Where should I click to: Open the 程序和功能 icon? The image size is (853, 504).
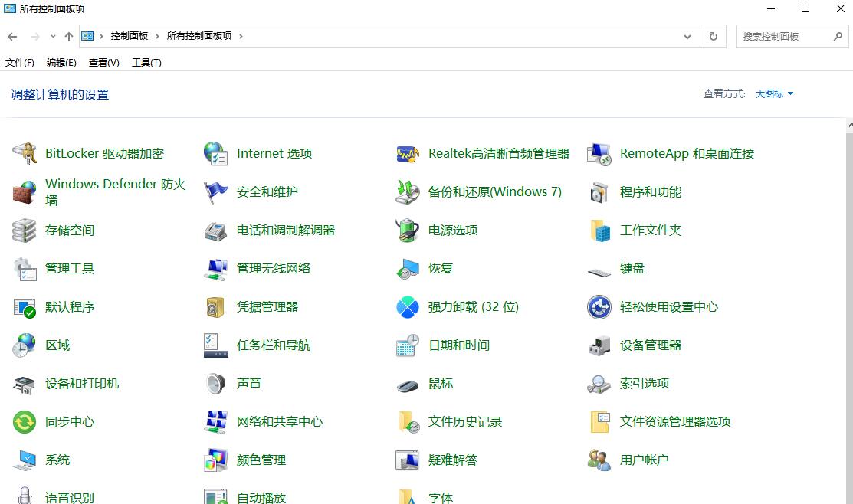[x=599, y=192]
